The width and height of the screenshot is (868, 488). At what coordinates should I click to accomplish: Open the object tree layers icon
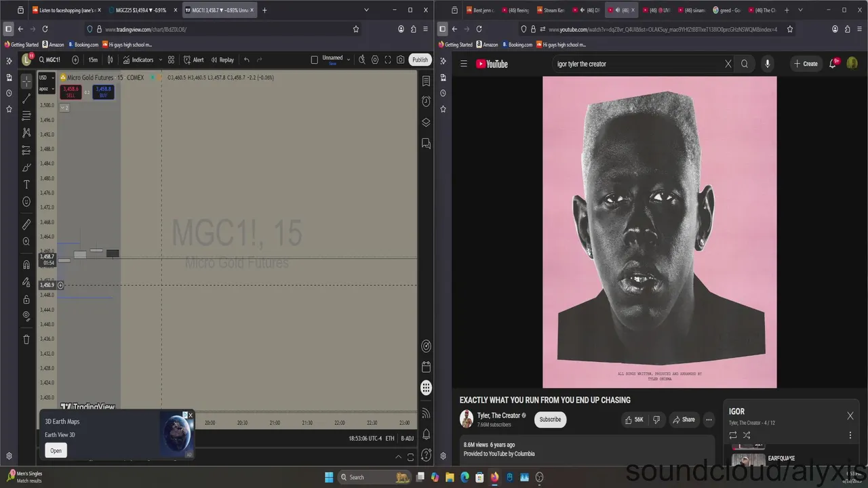(426, 123)
